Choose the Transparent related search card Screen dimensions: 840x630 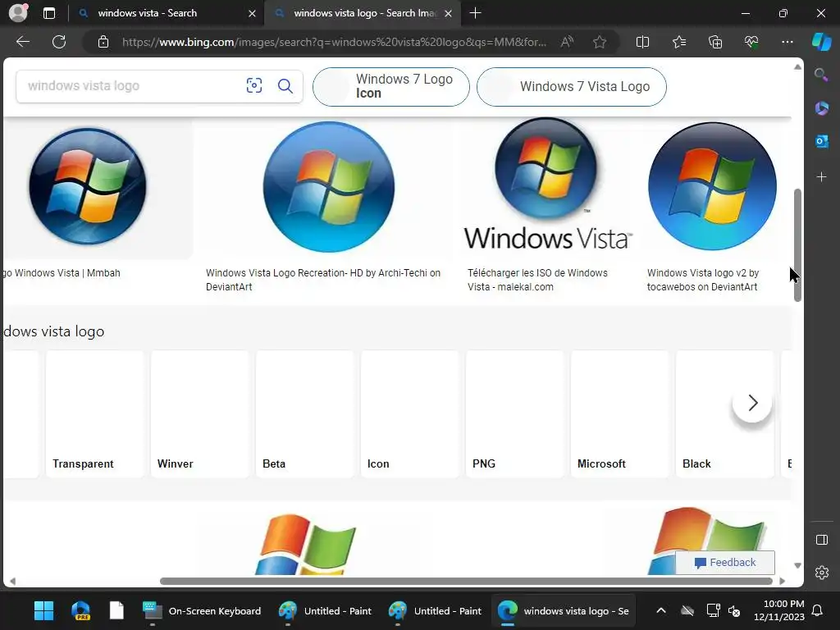point(95,413)
